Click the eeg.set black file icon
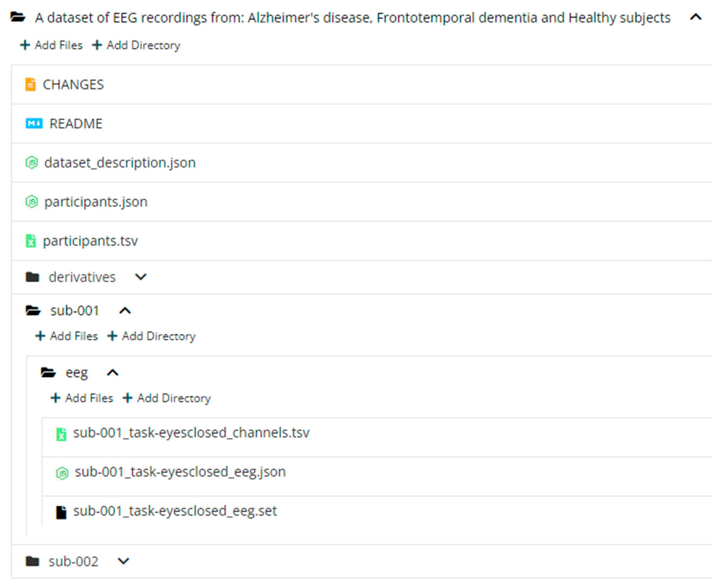This screenshot has width=721, height=588. coord(61,512)
